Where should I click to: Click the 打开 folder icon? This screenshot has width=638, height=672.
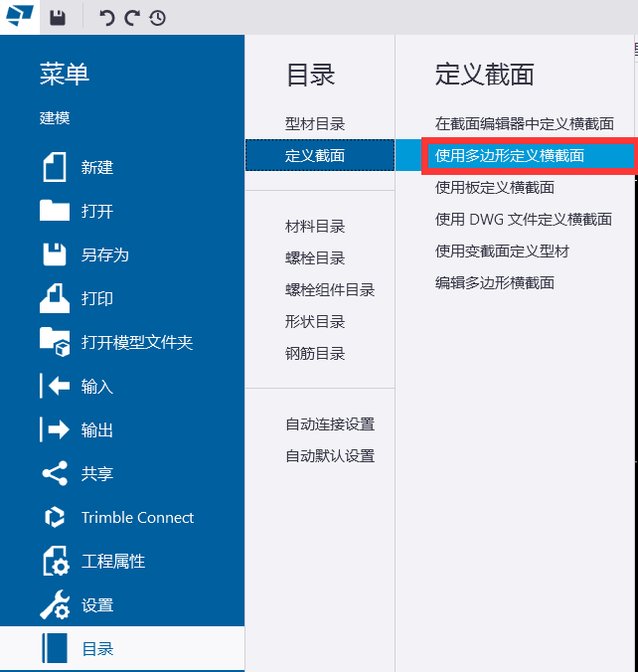55,211
